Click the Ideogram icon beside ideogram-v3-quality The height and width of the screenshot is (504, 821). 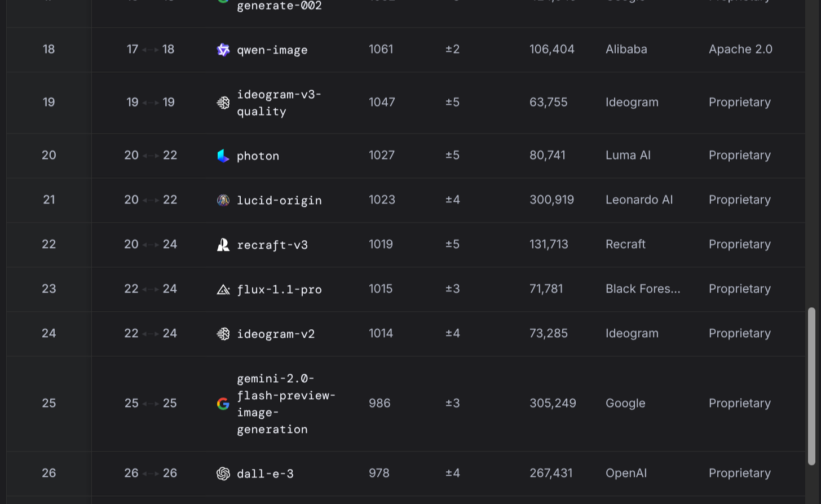(223, 103)
